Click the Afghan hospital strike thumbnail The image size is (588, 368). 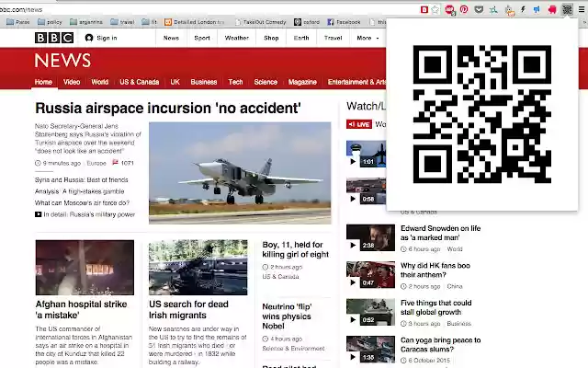point(85,268)
